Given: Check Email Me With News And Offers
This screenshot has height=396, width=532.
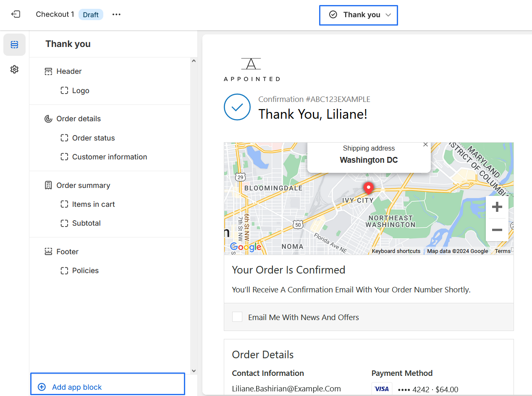Looking at the screenshot, I should click(x=237, y=317).
